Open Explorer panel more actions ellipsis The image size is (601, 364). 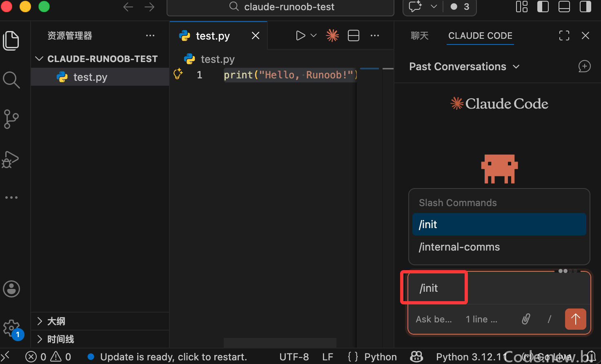point(150,36)
